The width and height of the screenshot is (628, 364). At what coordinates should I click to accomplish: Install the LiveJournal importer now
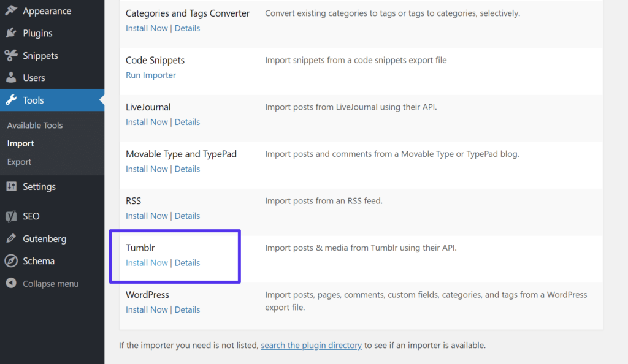coord(147,122)
